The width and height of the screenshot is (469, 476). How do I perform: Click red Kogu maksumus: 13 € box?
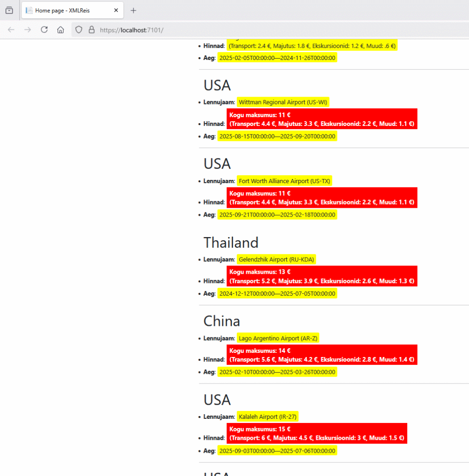click(x=322, y=276)
